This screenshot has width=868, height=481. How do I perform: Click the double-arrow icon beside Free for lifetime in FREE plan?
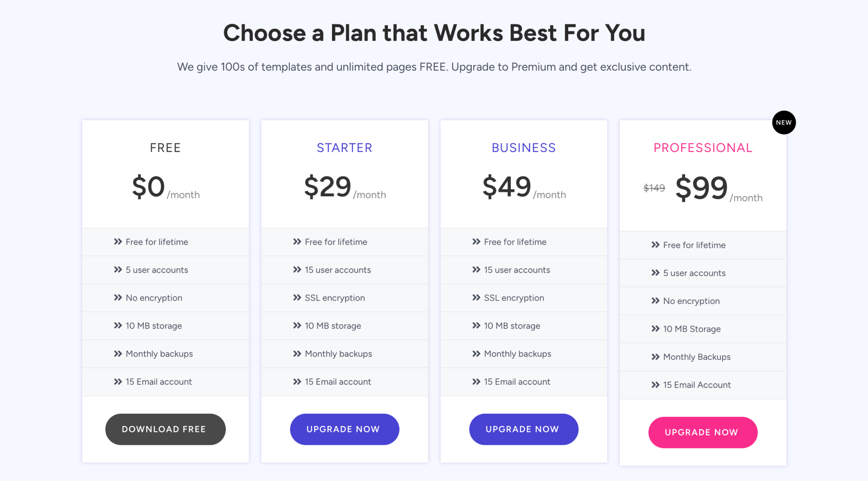click(117, 242)
